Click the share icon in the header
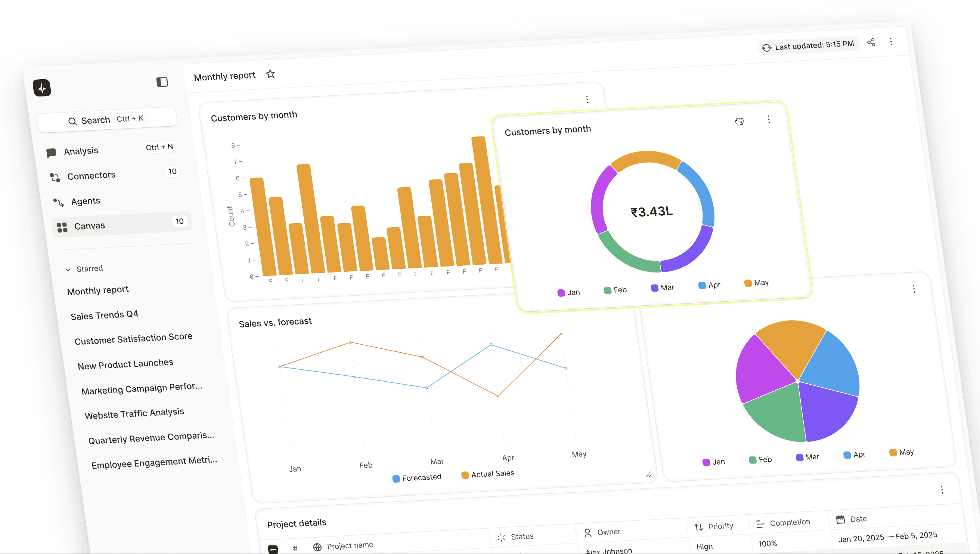This screenshot has height=554, width=980. pos(871,42)
